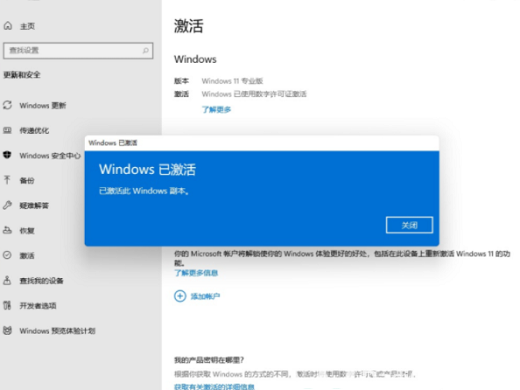Click the 疑难解答 wrench icon
The image size is (520, 390).
pos(7,205)
